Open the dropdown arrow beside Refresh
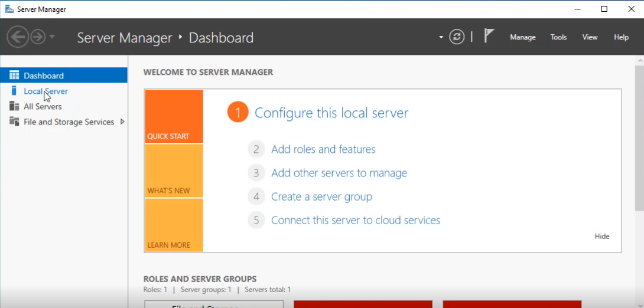Screen dimensions: 644x308 pyautogui.click(x=441, y=37)
